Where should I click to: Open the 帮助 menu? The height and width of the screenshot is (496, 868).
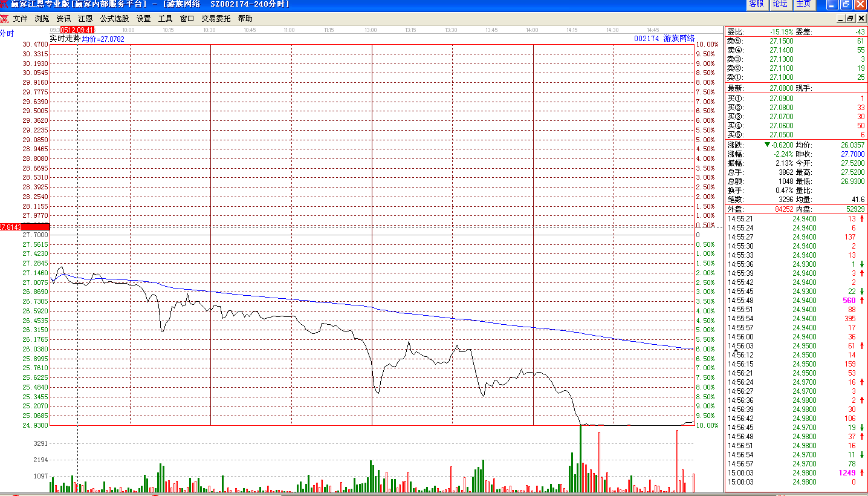point(245,19)
